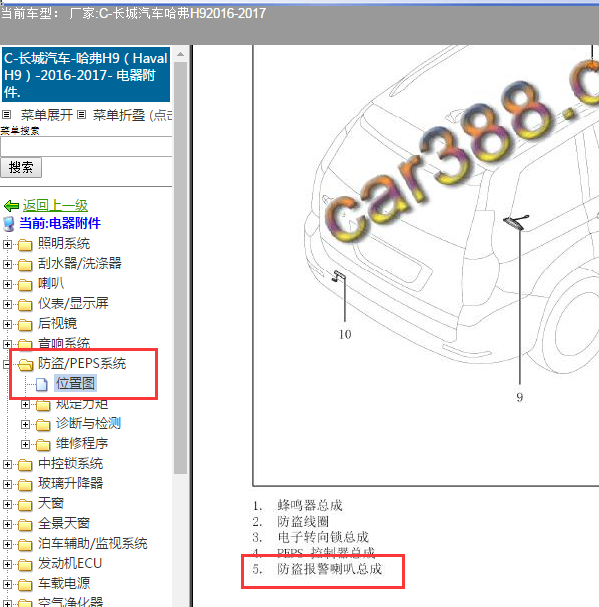Expand the 维修程序 subfolder
The image size is (599, 607).
point(25,444)
